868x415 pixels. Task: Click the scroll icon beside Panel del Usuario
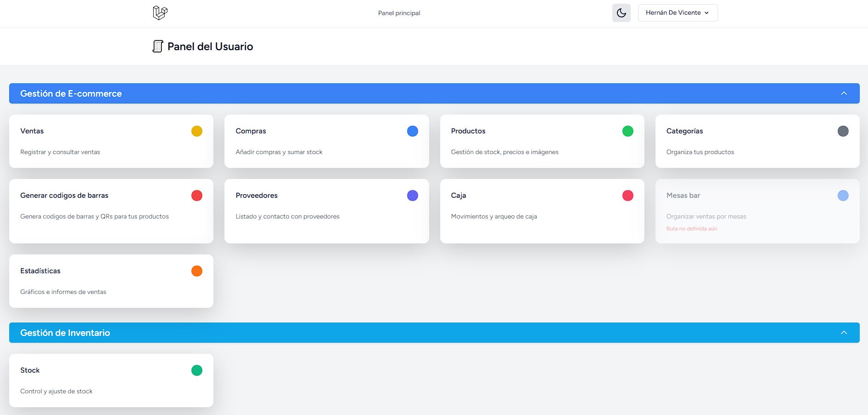point(158,46)
